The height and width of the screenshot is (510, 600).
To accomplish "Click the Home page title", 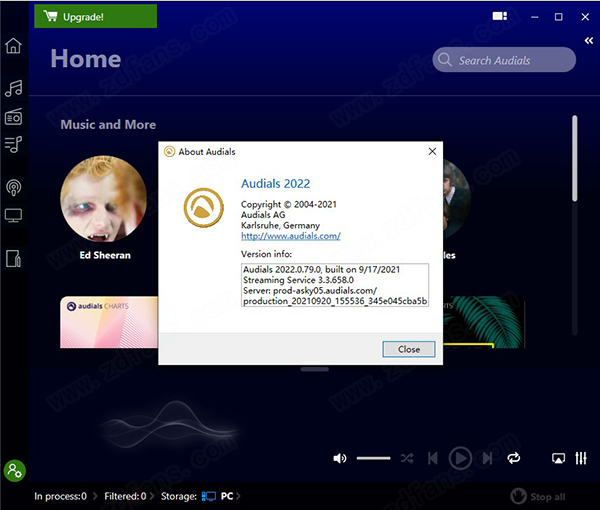I will [86, 59].
